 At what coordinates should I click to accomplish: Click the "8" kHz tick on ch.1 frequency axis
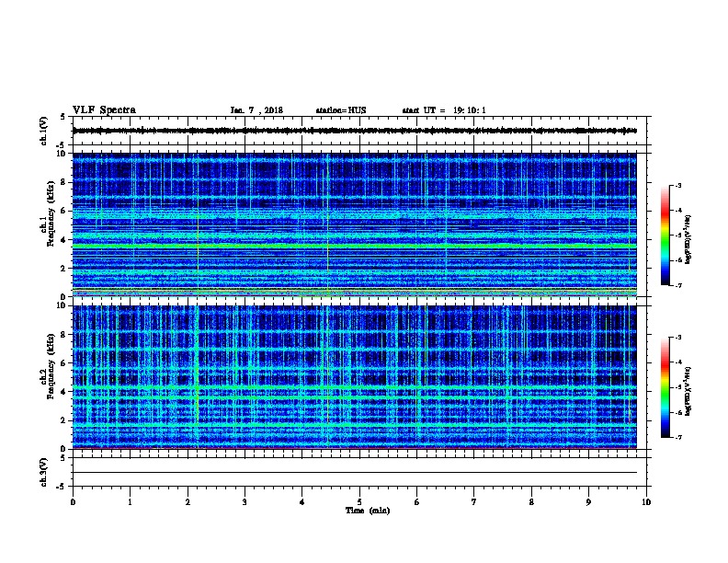[63, 182]
